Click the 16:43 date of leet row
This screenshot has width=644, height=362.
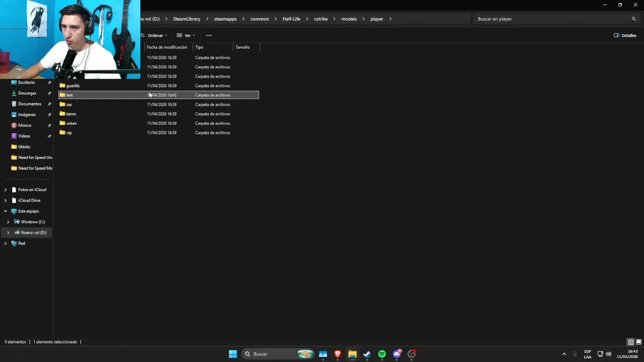pyautogui.click(x=162, y=95)
